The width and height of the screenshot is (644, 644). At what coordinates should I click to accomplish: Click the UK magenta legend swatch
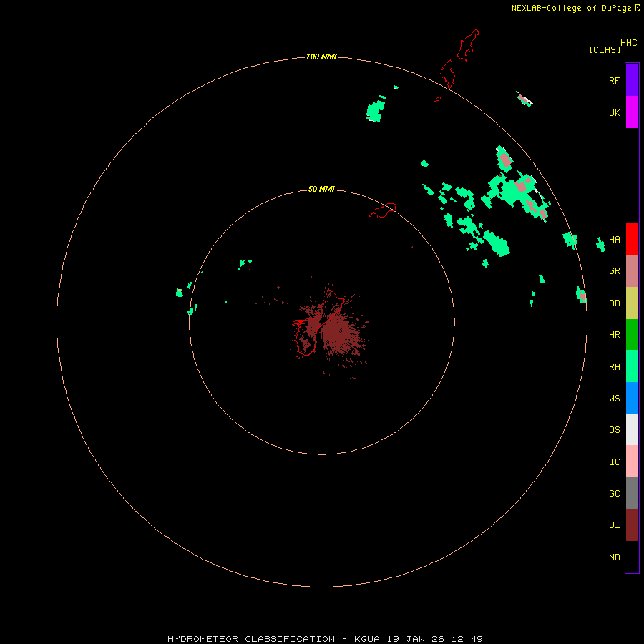click(632, 112)
